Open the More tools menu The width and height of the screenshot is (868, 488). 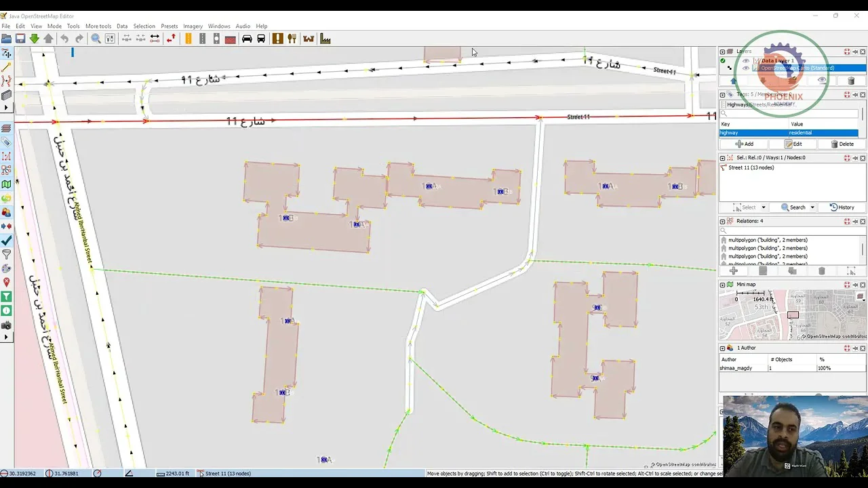pyautogui.click(x=98, y=26)
